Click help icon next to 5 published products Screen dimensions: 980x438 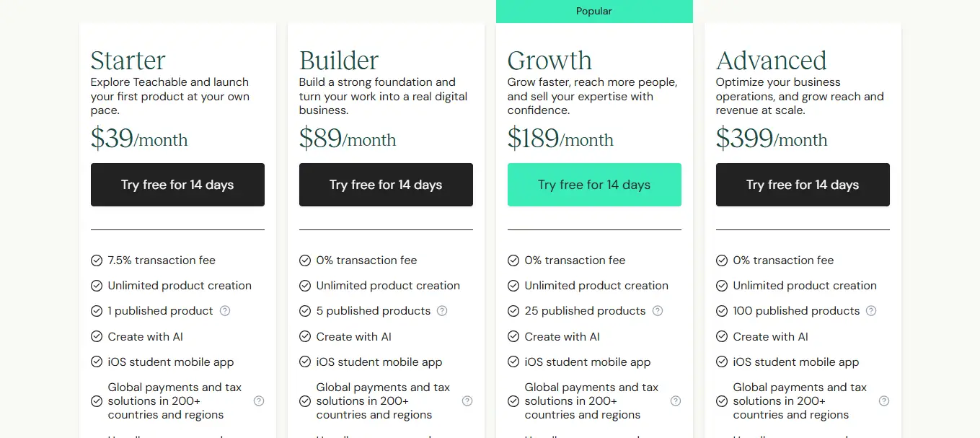tap(442, 311)
